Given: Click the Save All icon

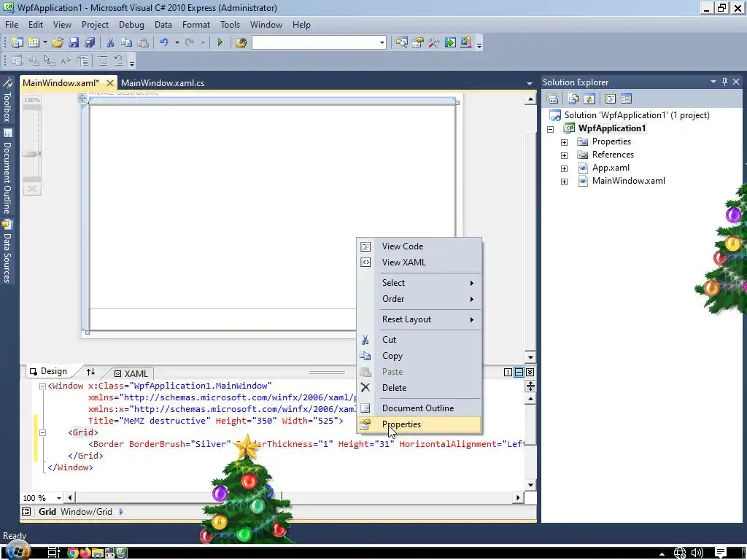Looking at the screenshot, I should click(x=90, y=43).
